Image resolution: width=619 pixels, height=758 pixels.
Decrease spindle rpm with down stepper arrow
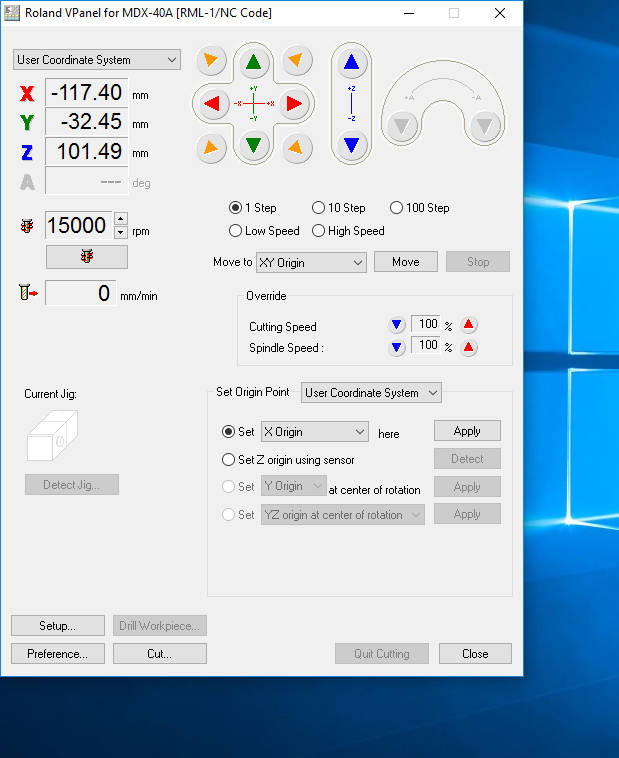121,232
